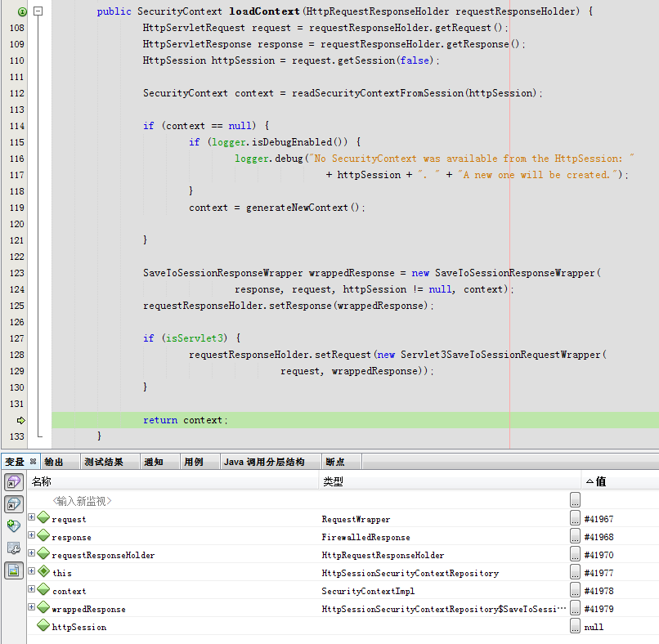
Task: Close the 变量 tab
Action: [34, 461]
